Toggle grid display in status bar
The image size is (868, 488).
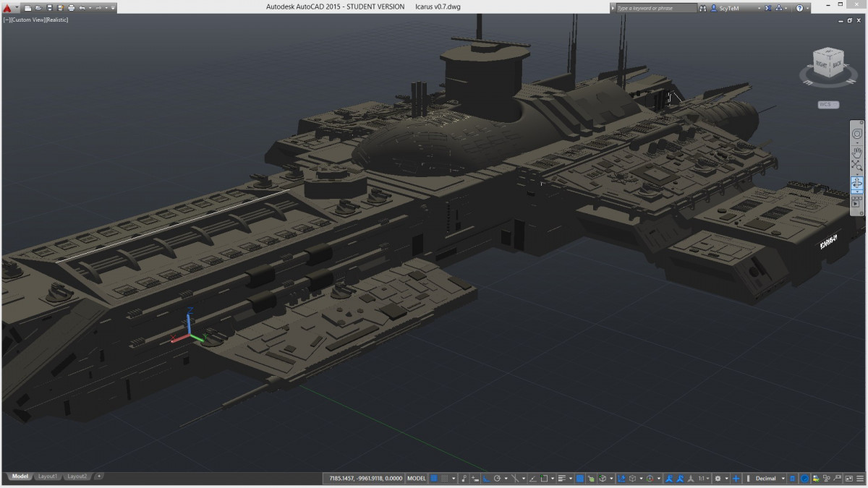pyautogui.click(x=434, y=479)
